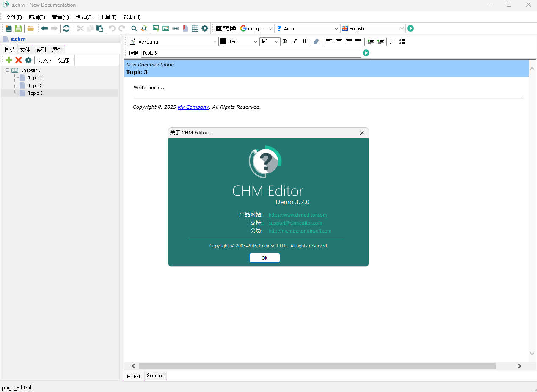
Task: Open the def font size dropdown
Action: pos(270,41)
